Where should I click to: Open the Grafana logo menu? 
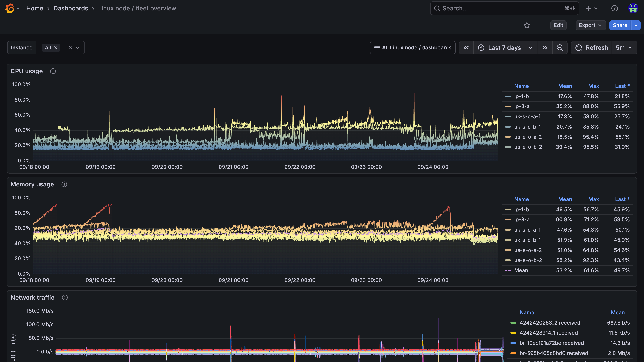(x=12, y=8)
